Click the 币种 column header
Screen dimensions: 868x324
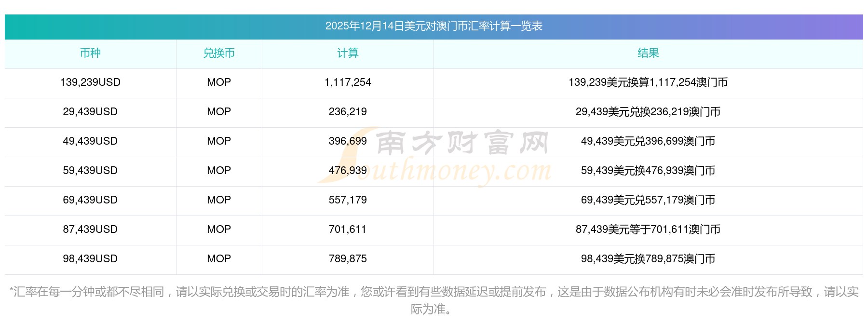click(90, 53)
